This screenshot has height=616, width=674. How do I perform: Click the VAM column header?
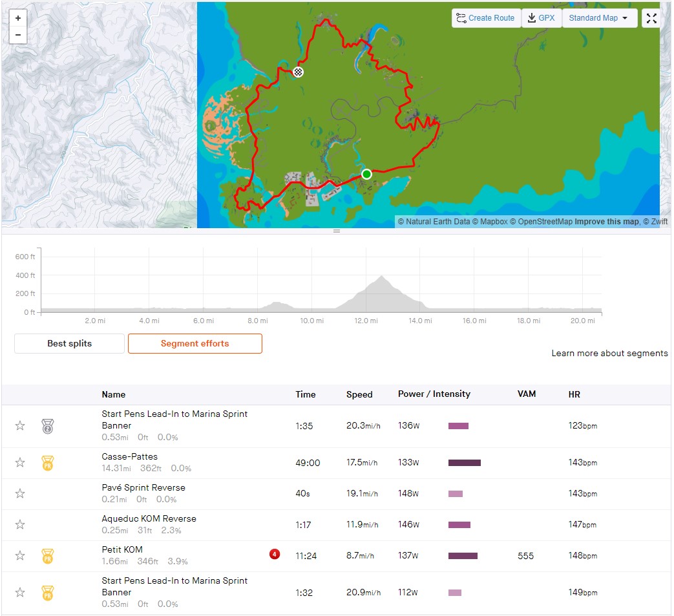pyautogui.click(x=527, y=394)
